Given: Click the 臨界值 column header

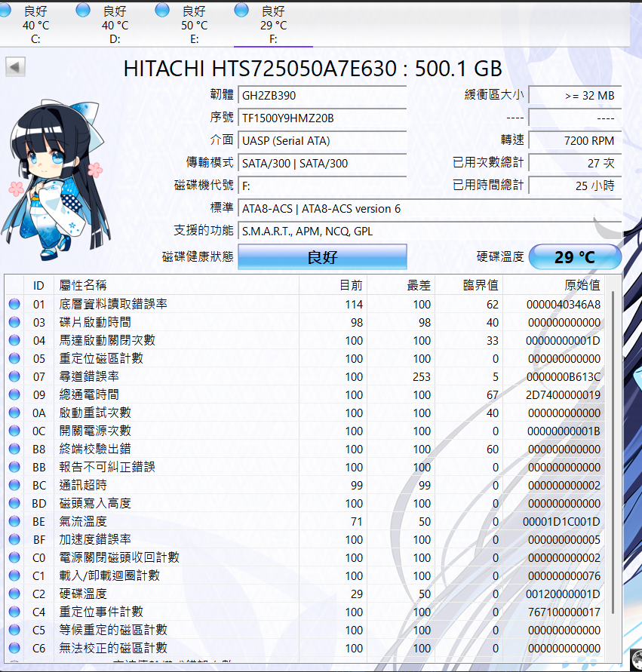Looking at the screenshot, I should coord(468,285).
